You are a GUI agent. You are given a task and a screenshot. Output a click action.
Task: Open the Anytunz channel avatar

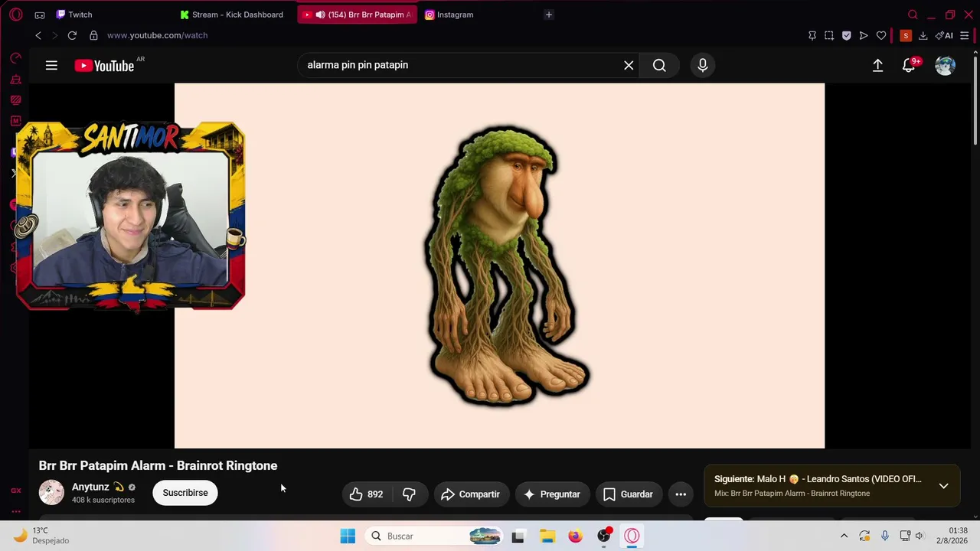coord(51,493)
